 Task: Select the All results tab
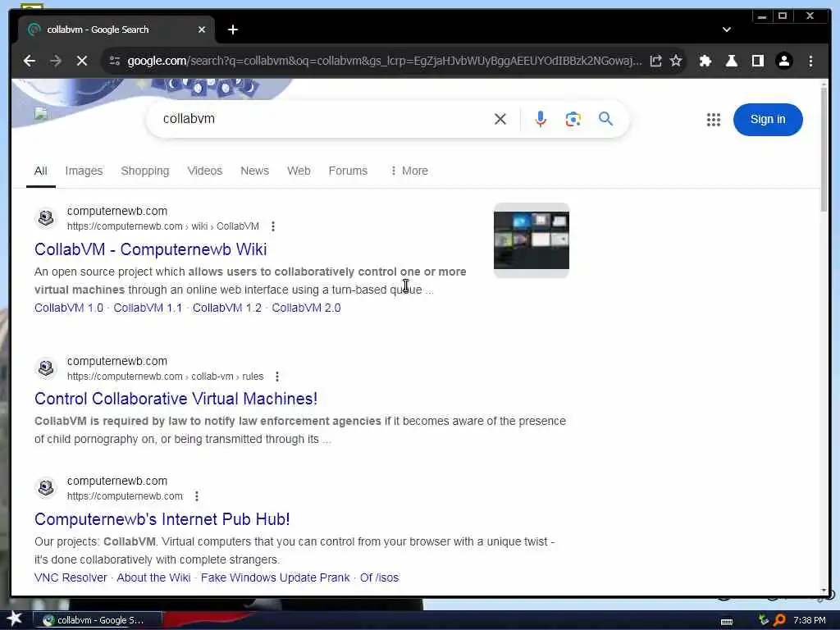tap(41, 171)
